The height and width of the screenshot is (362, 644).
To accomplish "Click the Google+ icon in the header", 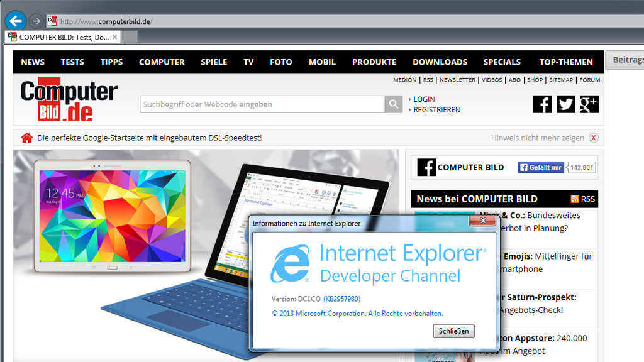I will [589, 104].
